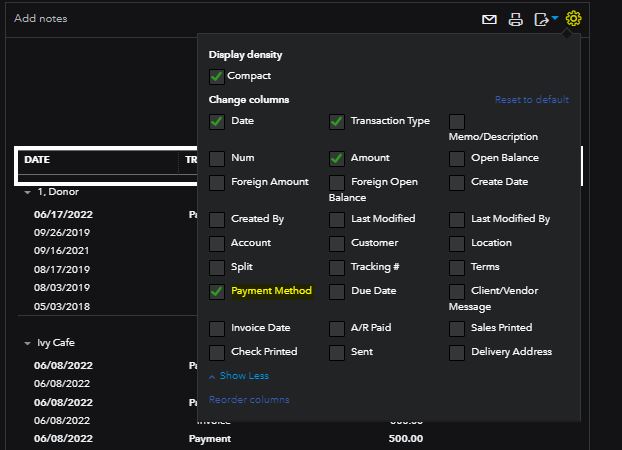
Task: Tick the Customer column checkbox
Action: tap(337, 243)
